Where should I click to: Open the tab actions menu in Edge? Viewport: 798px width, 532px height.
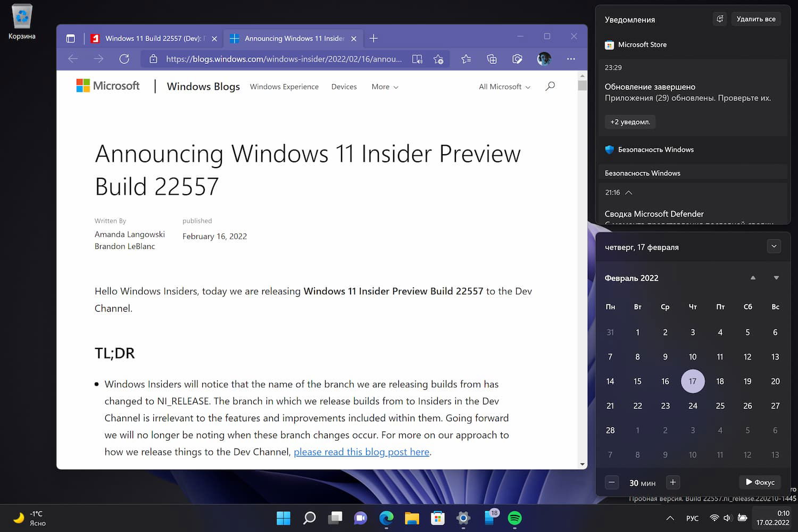[71, 38]
